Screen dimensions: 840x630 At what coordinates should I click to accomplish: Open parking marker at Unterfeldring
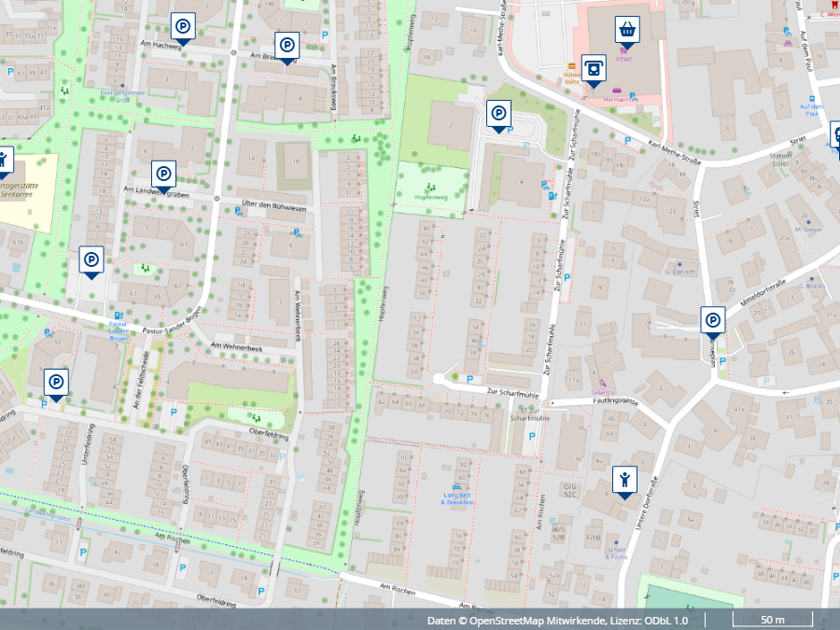pos(56,383)
